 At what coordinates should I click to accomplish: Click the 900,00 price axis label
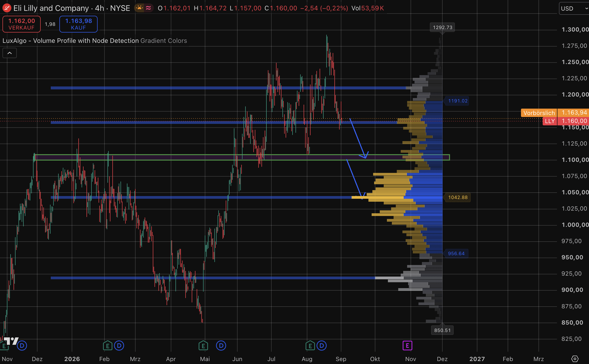click(x=572, y=290)
